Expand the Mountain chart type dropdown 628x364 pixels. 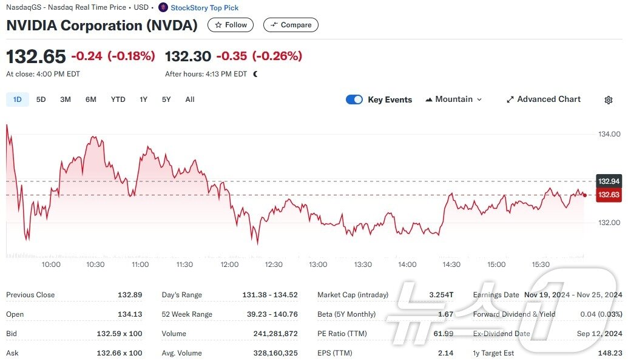tap(479, 99)
